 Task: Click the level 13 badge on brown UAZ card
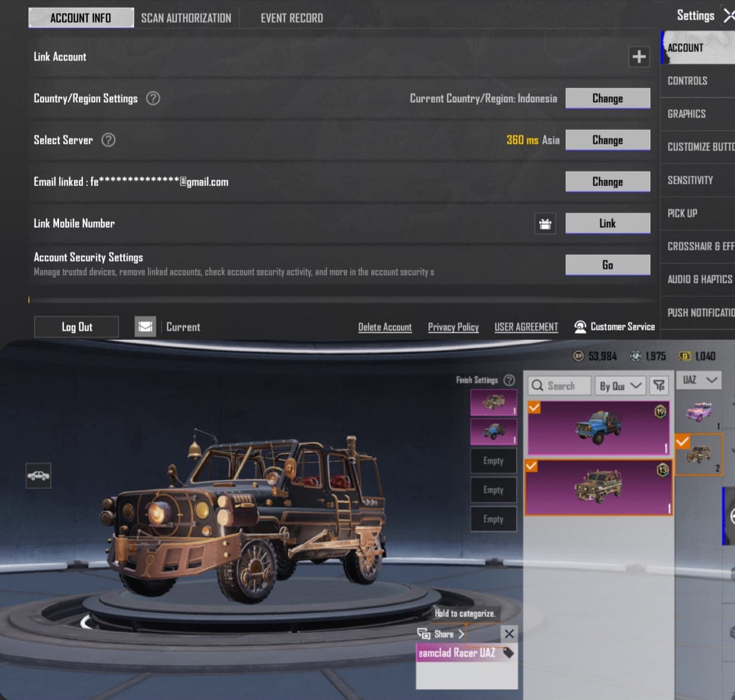662,470
